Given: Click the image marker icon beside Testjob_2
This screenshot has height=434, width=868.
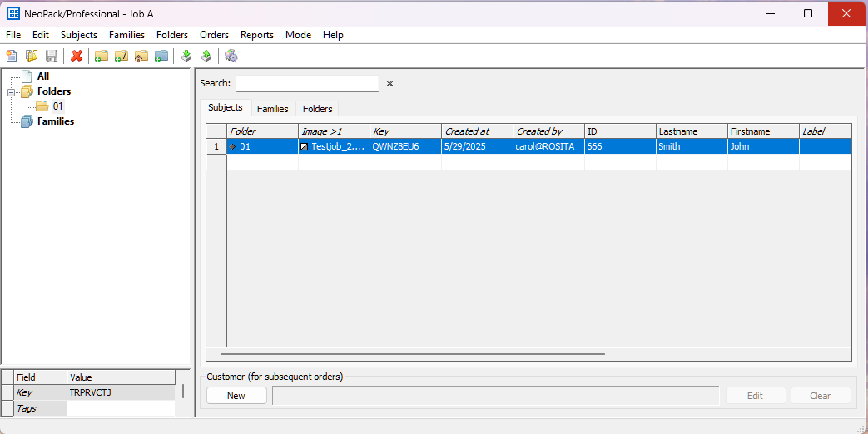Looking at the screenshot, I should (x=304, y=146).
